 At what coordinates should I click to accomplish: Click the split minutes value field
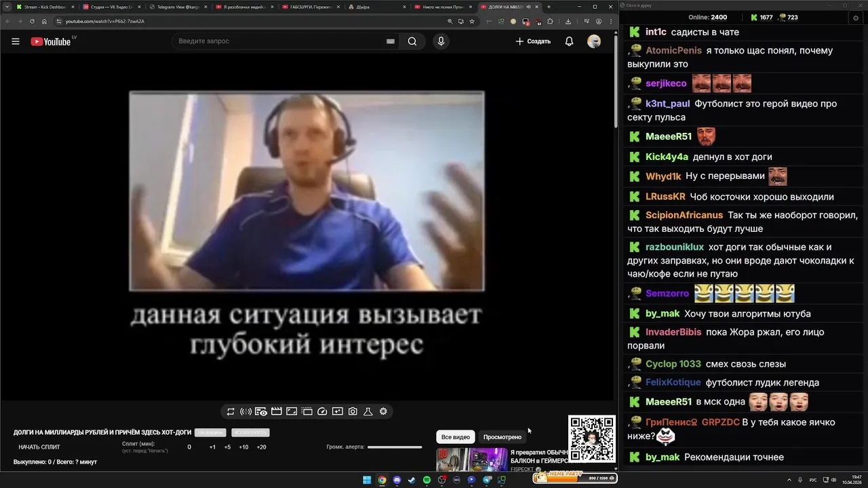[189, 447]
